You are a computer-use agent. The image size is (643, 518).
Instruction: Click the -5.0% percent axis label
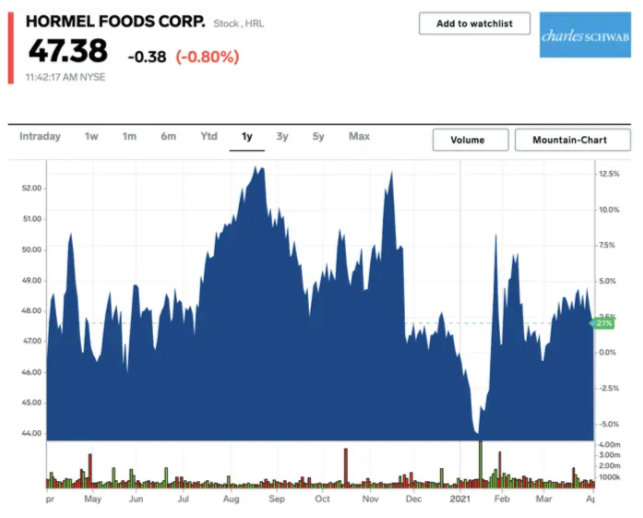pyautogui.click(x=609, y=424)
